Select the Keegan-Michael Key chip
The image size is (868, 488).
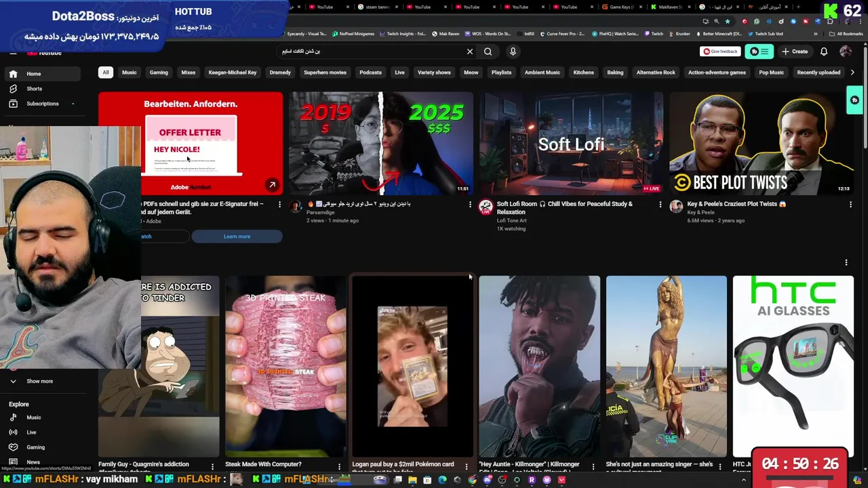coord(233,73)
